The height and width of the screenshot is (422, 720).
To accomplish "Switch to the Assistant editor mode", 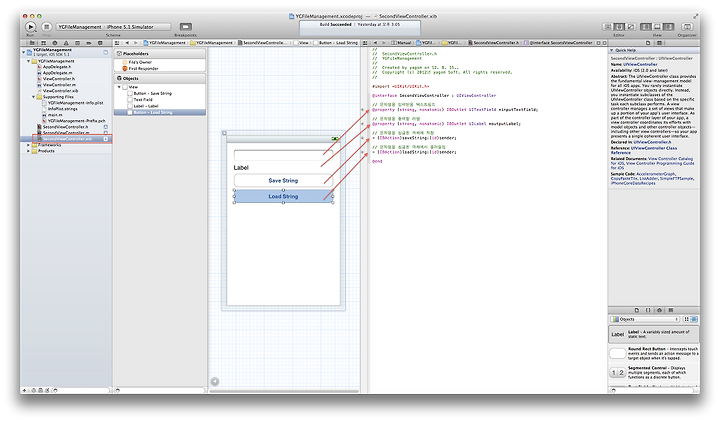I will coord(619,27).
